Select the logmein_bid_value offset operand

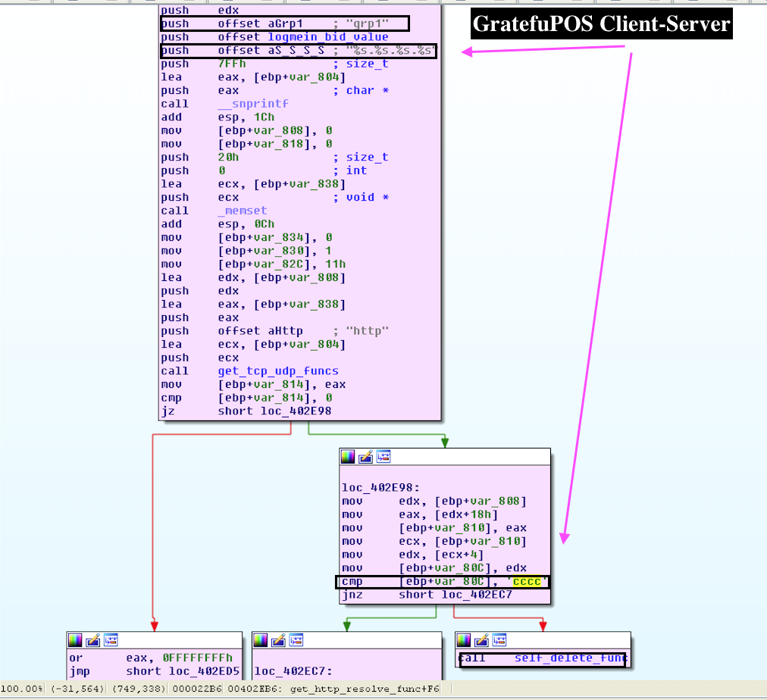pyautogui.click(x=302, y=37)
